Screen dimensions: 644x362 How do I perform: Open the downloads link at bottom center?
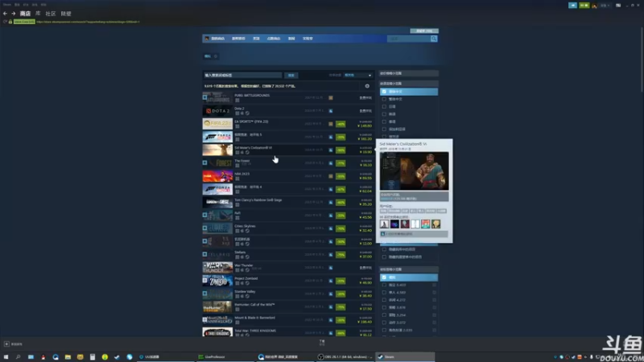322,343
